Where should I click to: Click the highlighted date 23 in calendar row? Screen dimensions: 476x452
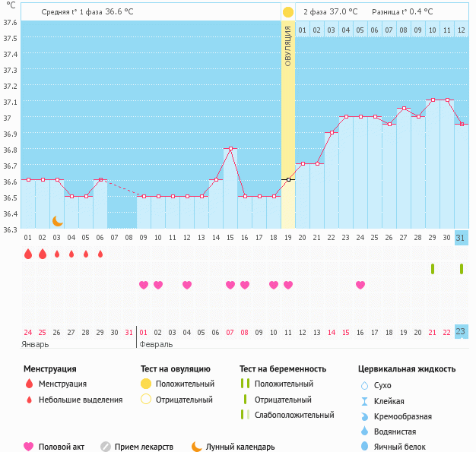[461, 331]
